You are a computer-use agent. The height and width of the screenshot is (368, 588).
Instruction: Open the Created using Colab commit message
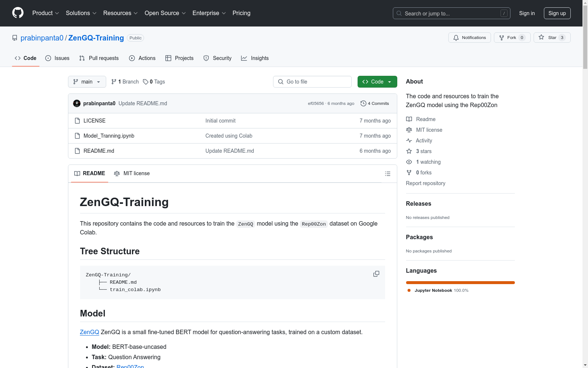point(229,136)
